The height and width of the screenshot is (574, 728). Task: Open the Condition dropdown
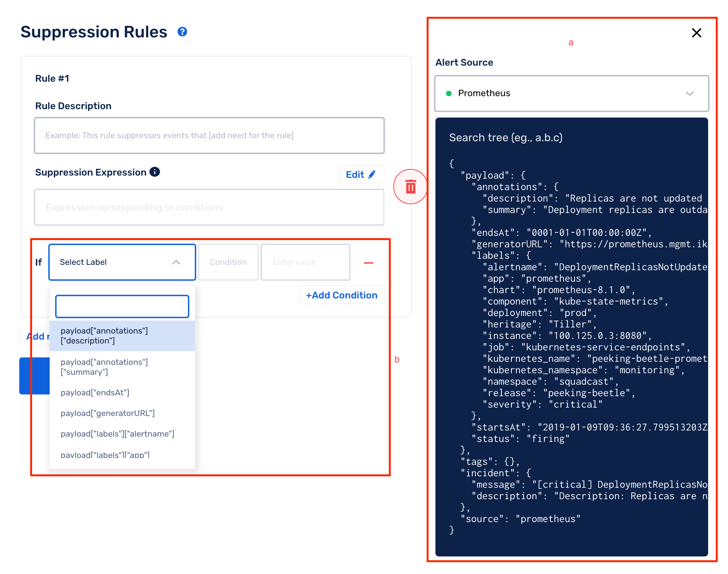coord(228,262)
